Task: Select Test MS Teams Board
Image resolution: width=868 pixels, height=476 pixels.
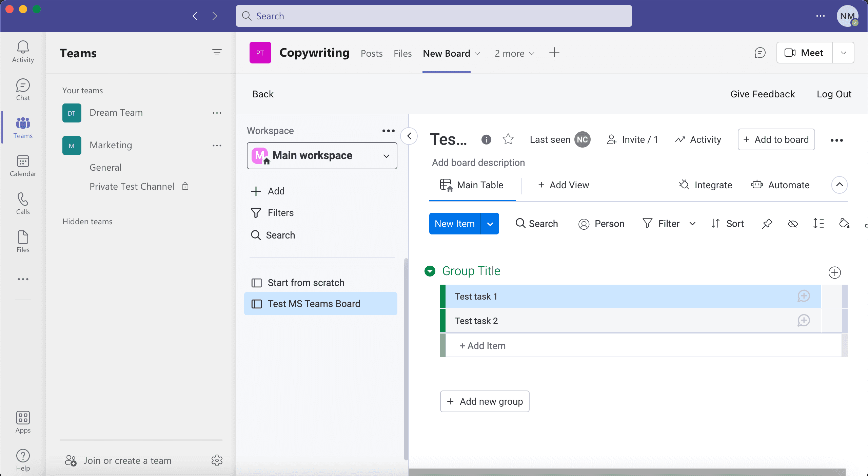Action: pos(320,304)
